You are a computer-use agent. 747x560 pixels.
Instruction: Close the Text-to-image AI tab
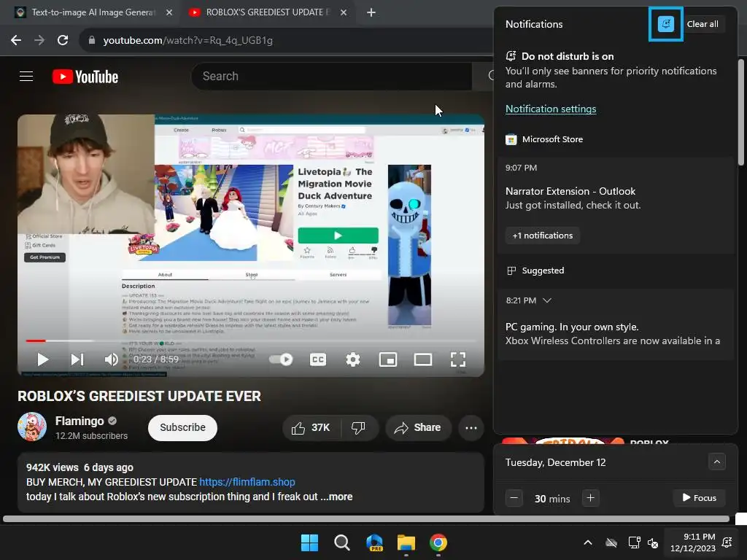coord(169,12)
